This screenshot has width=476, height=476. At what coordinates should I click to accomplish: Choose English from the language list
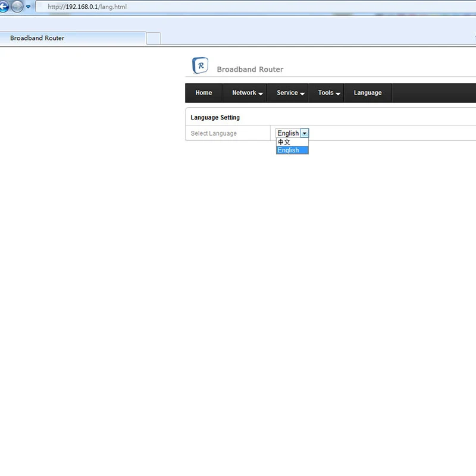[x=292, y=150]
